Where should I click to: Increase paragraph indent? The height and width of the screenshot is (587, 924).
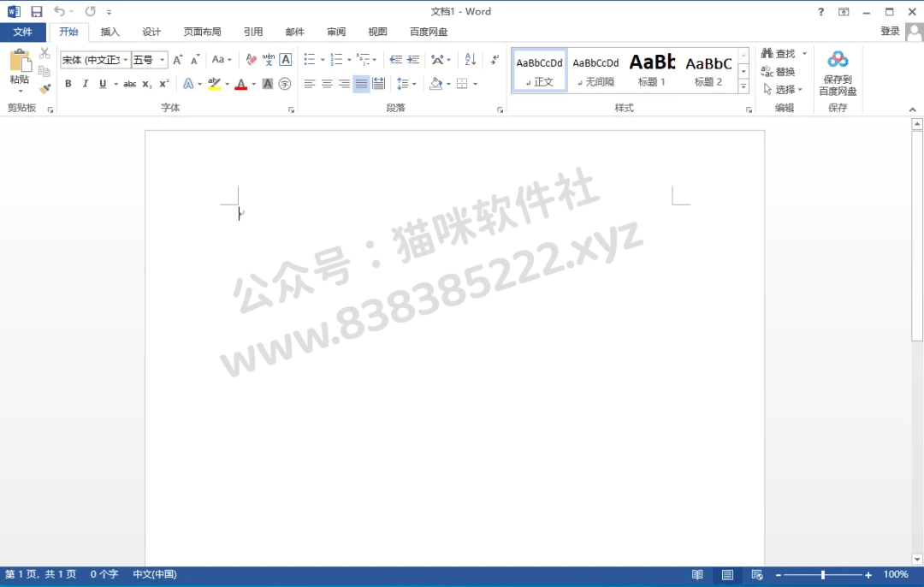[x=413, y=60]
